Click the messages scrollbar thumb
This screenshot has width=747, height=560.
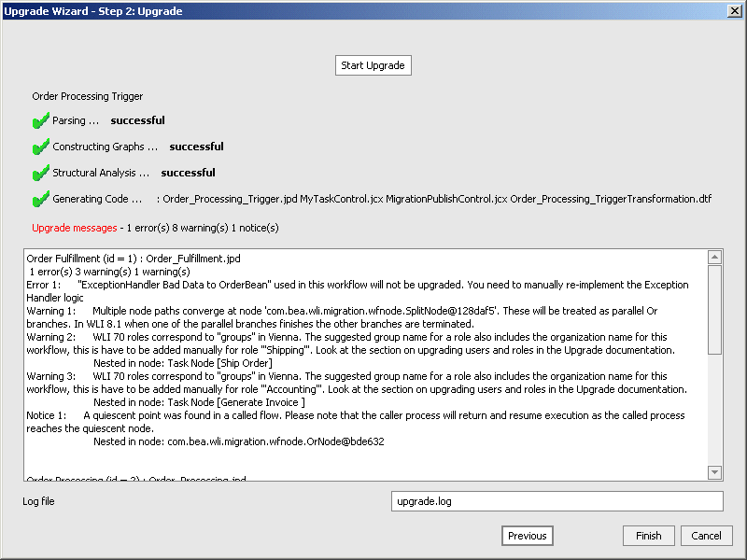(714, 310)
